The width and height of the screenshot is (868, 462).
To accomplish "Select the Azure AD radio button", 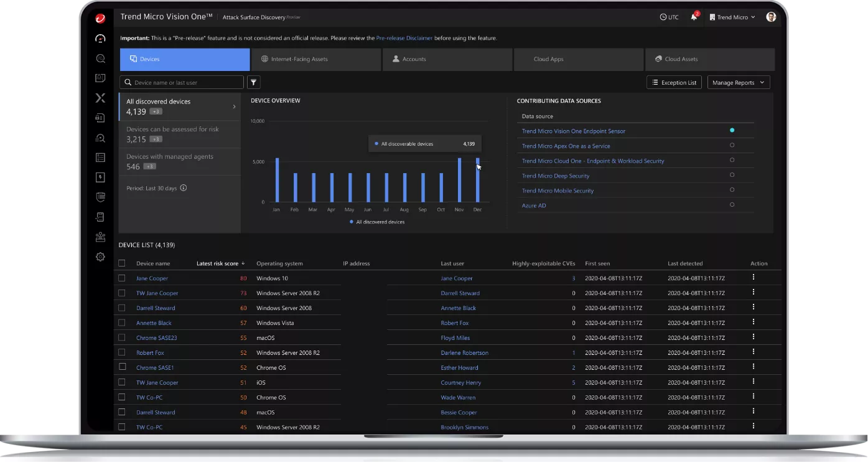I will tap(732, 204).
